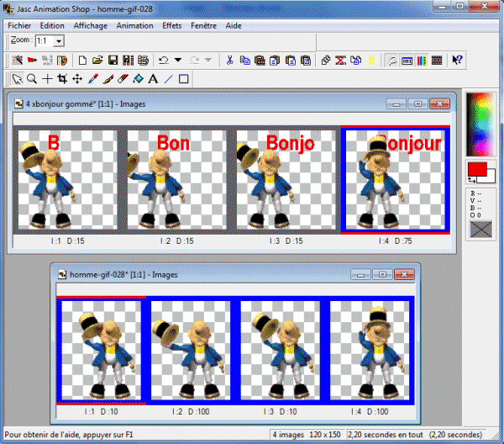Click the 'I:1 D:15' frame label
The width and height of the screenshot is (504, 444).
click(x=67, y=241)
